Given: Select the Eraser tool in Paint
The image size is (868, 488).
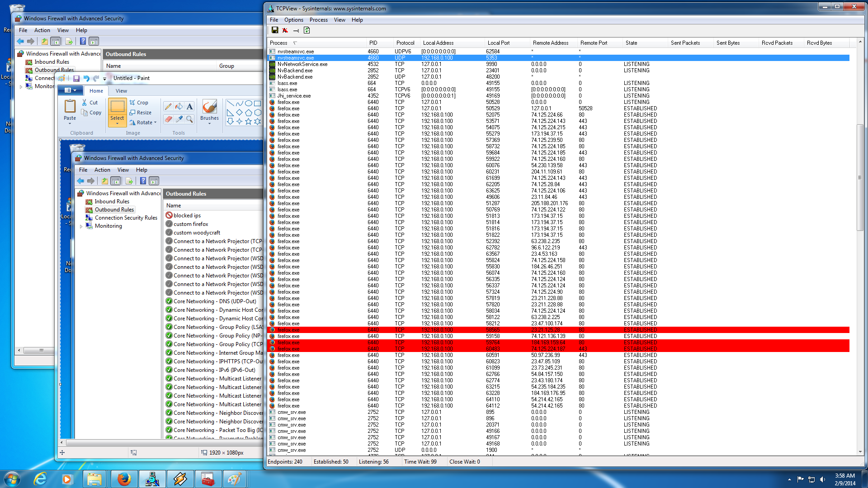Looking at the screenshot, I should [168, 119].
